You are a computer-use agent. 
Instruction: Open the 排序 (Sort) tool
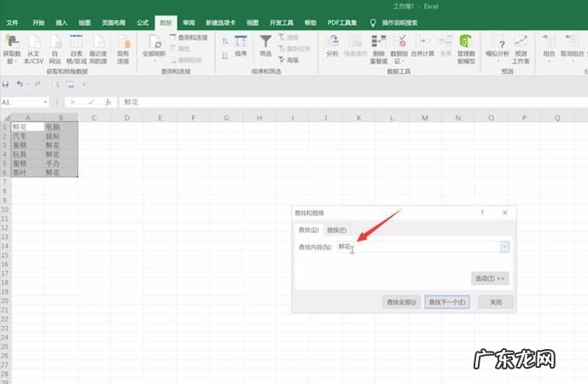(241, 46)
